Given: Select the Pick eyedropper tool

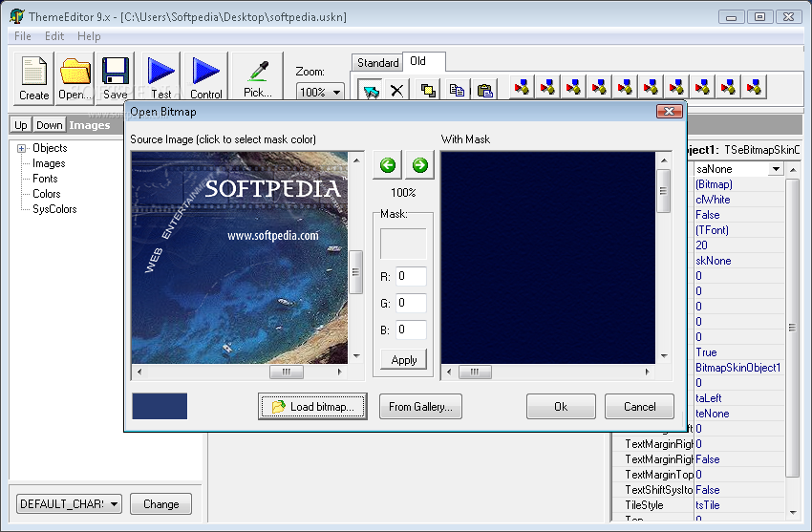Looking at the screenshot, I should [257, 78].
